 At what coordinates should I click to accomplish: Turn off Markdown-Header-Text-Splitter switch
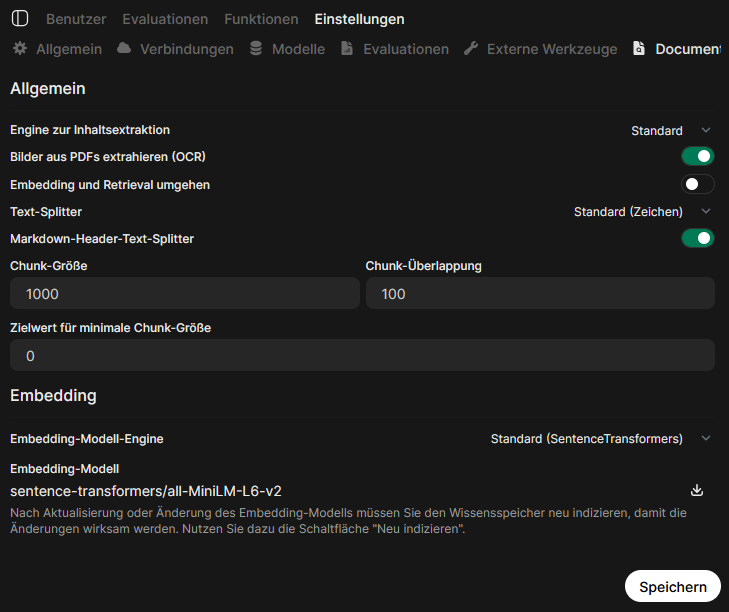697,238
